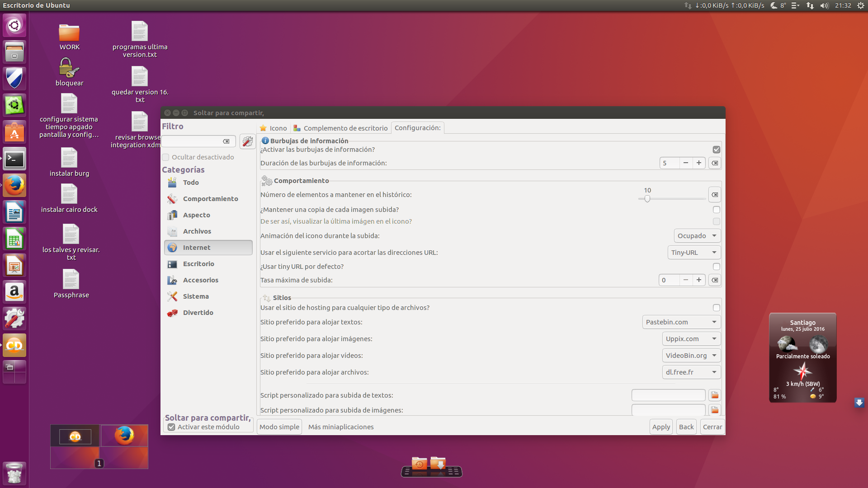Open Pastebin.com text hosting dropdown
This screenshot has width=868, height=488.
click(681, 322)
